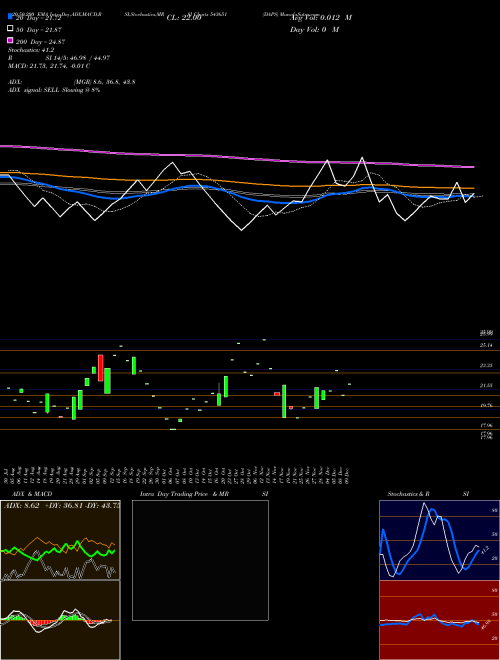Open the MACD histogram chart panel
500x660 pixels.
click(60, 620)
